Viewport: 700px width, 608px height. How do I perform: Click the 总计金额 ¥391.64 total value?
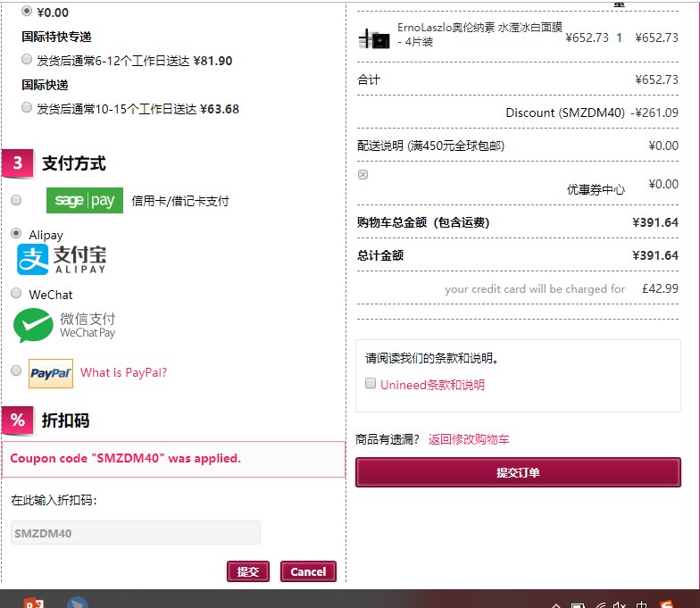[x=655, y=255]
